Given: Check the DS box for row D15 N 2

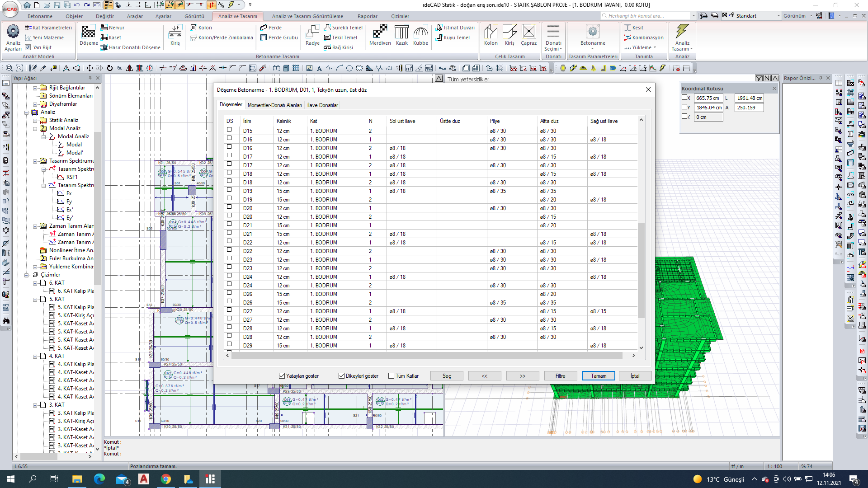Looking at the screenshot, I should click(x=229, y=130).
